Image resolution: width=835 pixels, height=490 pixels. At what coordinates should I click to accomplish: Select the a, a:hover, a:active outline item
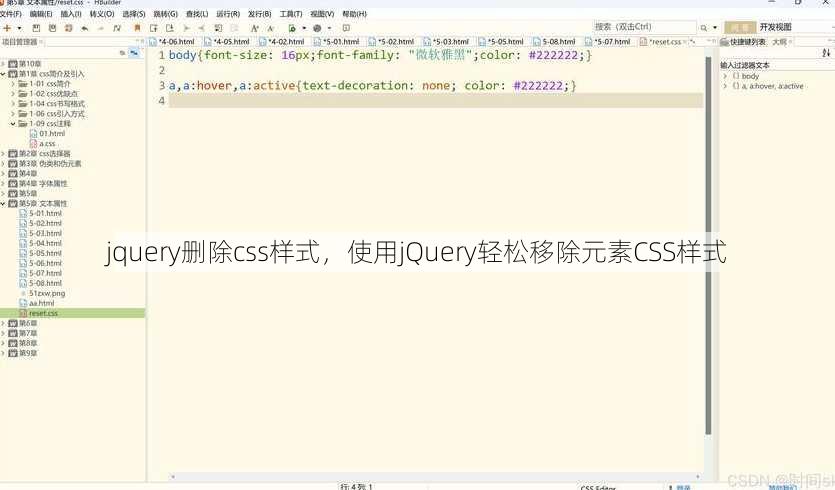(772, 86)
